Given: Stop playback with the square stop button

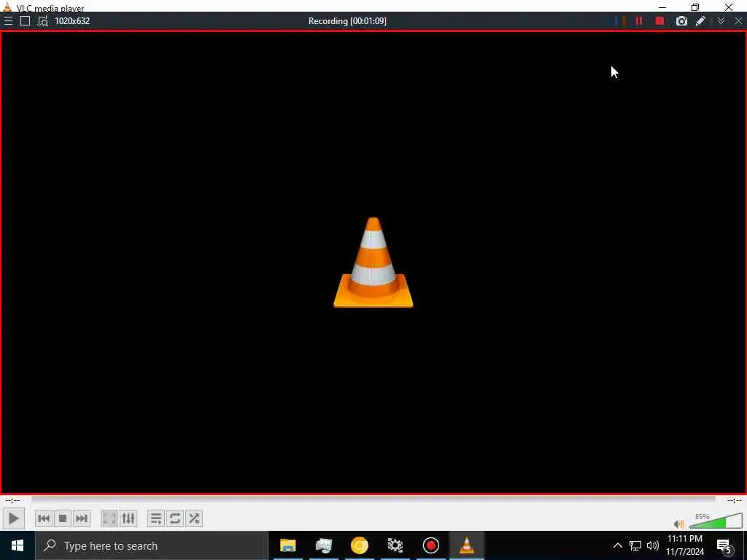Looking at the screenshot, I should [x=63, y=518].
